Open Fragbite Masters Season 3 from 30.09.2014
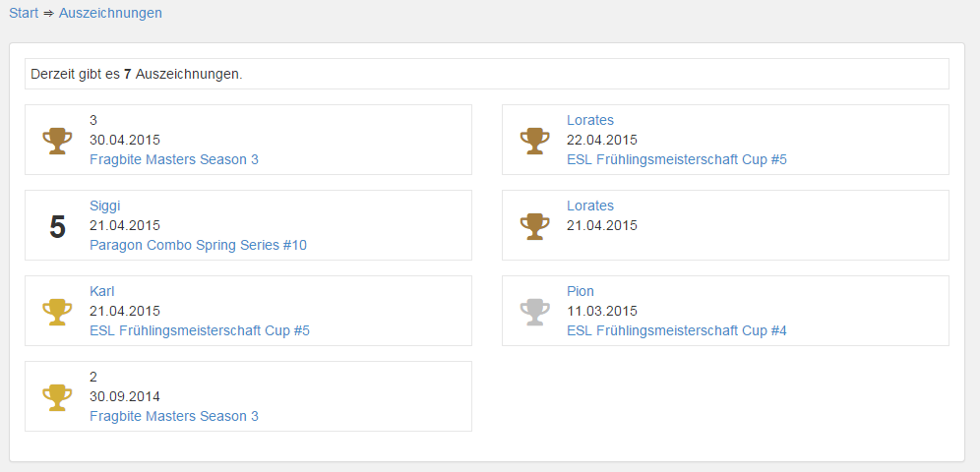The width and height of the screenshot is (980, 472). pyautogui.click(x=174, y=416)
